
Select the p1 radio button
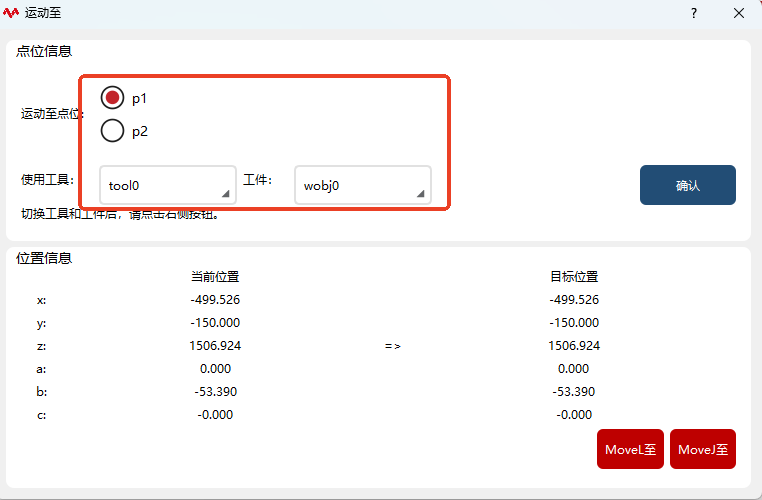tap(112, 98)
